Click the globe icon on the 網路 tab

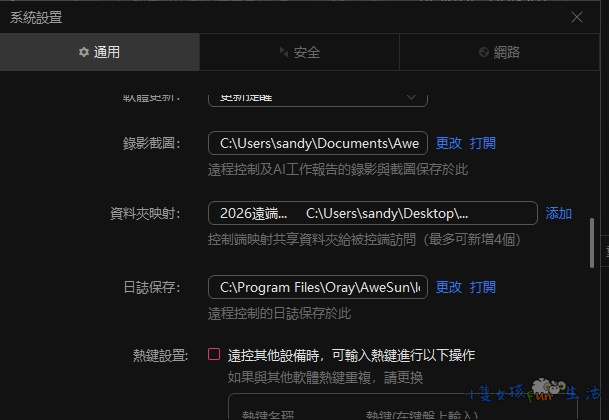[x=484, y=52]
